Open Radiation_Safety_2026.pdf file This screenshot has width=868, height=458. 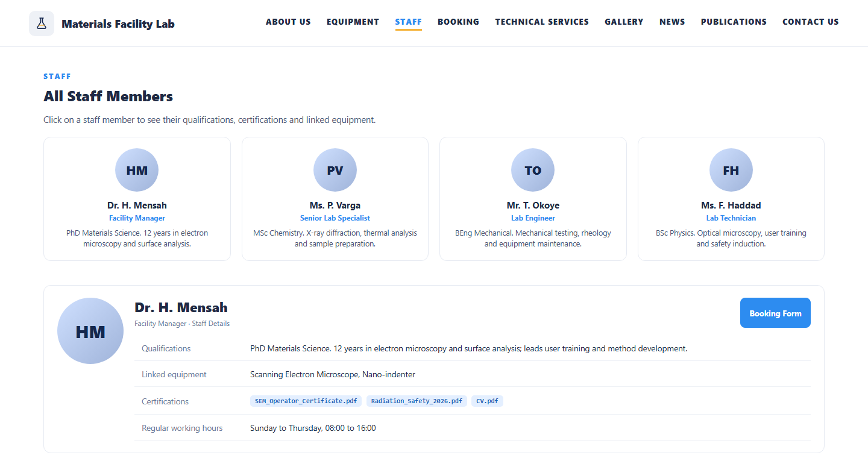tap(417, 401)
